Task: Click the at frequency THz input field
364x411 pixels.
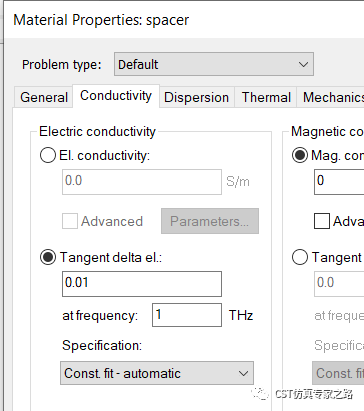Action: [x=187, y=315]
